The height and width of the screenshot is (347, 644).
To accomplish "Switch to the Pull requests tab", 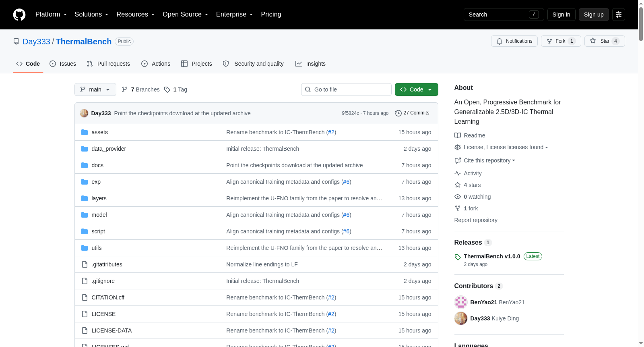I will [108, 64].
